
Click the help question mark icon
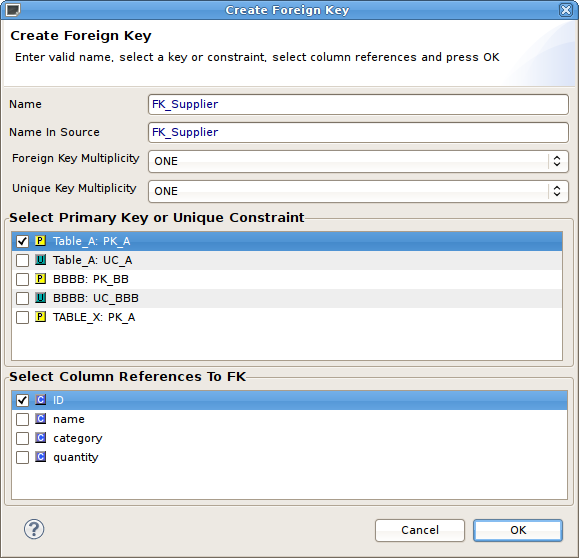click(34, 529)
